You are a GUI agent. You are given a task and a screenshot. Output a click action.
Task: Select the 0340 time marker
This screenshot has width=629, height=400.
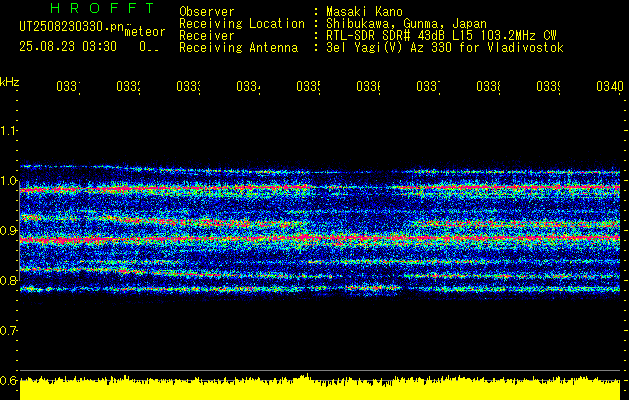tap(610, 86)
